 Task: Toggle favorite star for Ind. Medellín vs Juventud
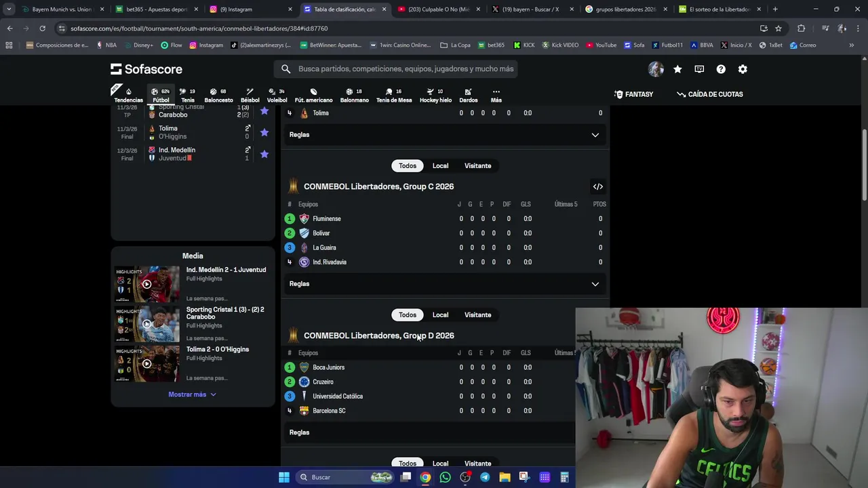[x=264, y=154]
